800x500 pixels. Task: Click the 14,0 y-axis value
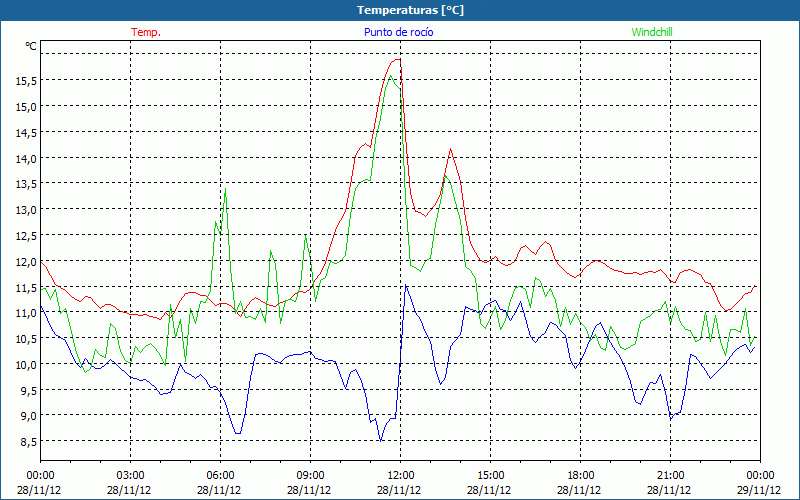pos(27,158)
